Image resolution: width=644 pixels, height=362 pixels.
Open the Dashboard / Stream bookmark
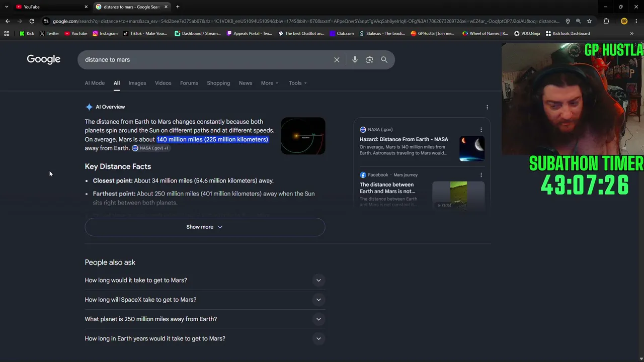(198, 34)
